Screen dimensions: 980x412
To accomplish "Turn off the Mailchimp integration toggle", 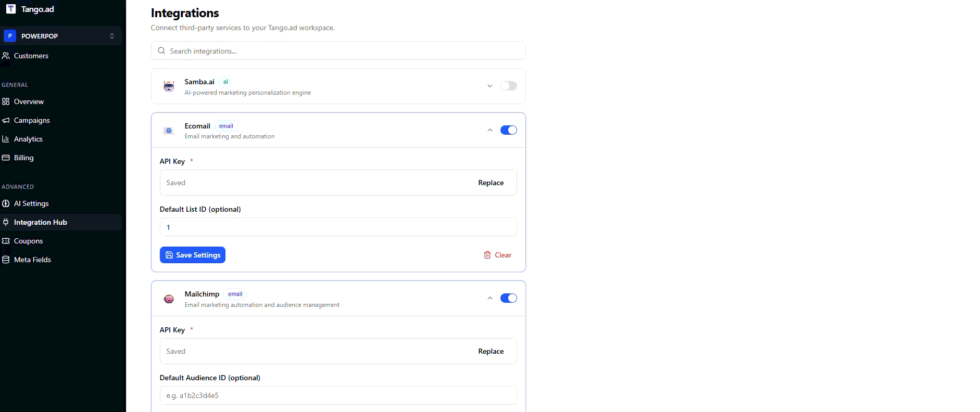I will (x=509, y=298).
